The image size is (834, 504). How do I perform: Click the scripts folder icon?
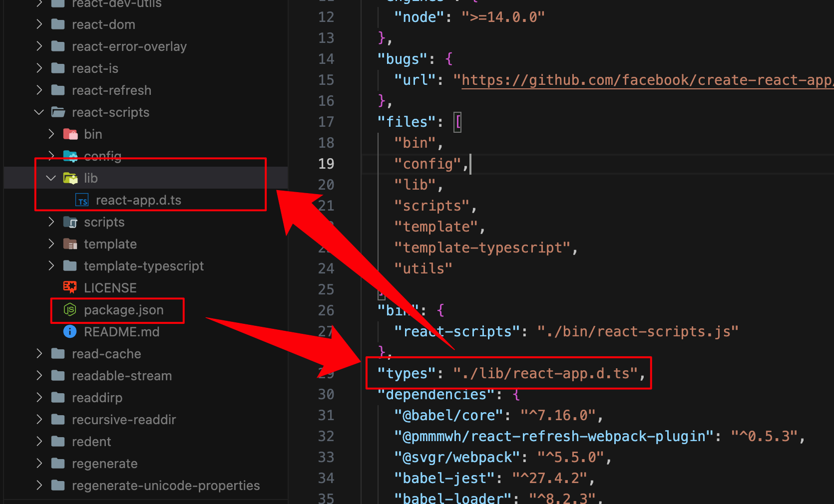click(70, 222)
